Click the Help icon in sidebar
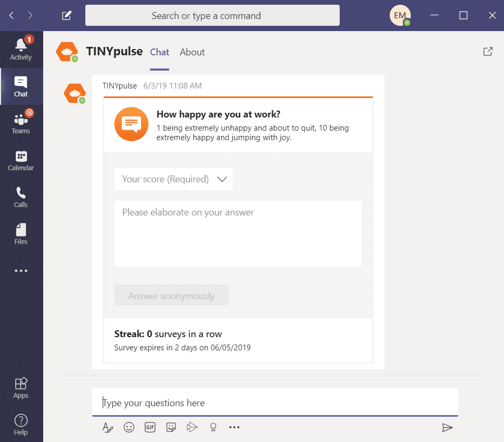This screenshot has height=442, width=504. [21, 425]
